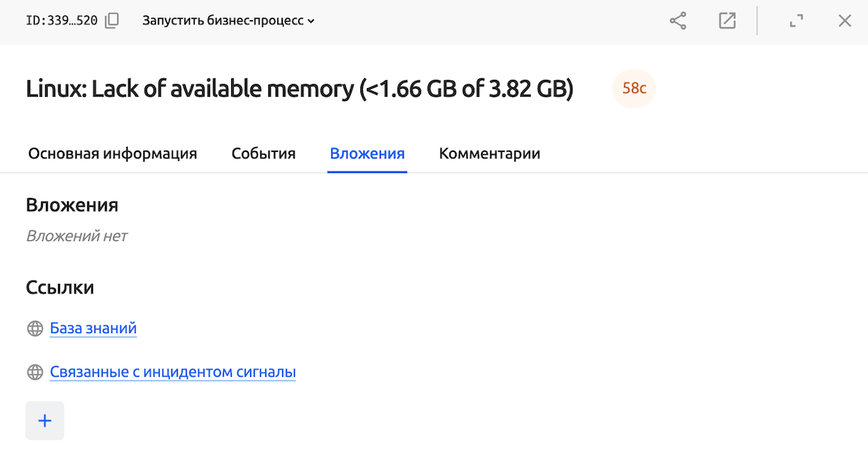Select the Вложения tab
The image size is (868, 451).
tap(367, 154)
